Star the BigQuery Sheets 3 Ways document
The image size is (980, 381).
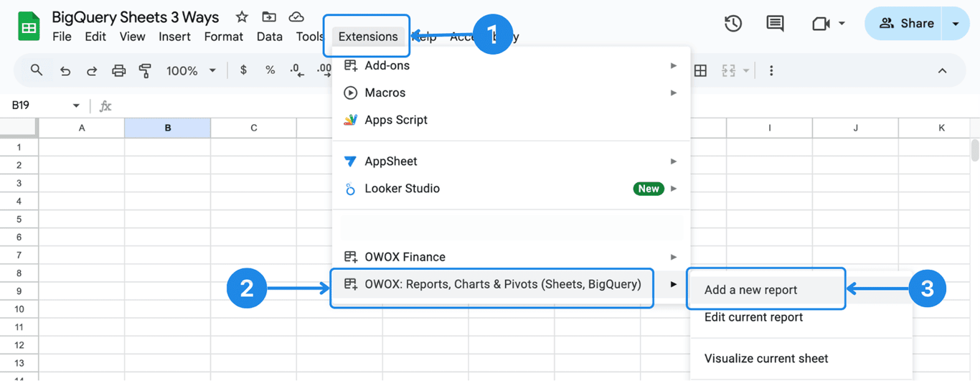(242, 17)
